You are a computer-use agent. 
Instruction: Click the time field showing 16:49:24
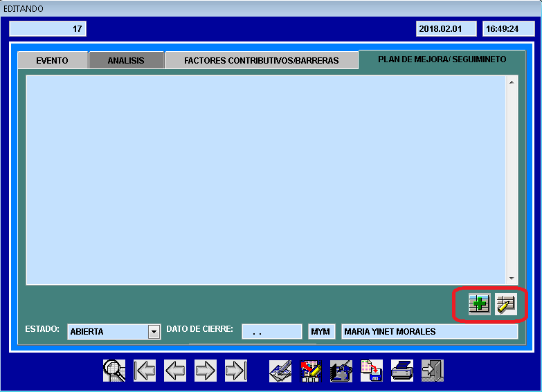[x=509, y=28]
